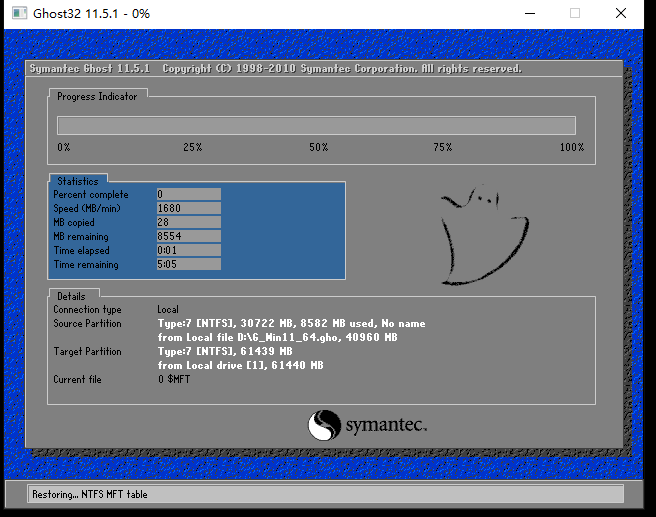The image size is (656, 517).
Task: Click the Current file $MFT entry
Action: [x=174, y=380]
